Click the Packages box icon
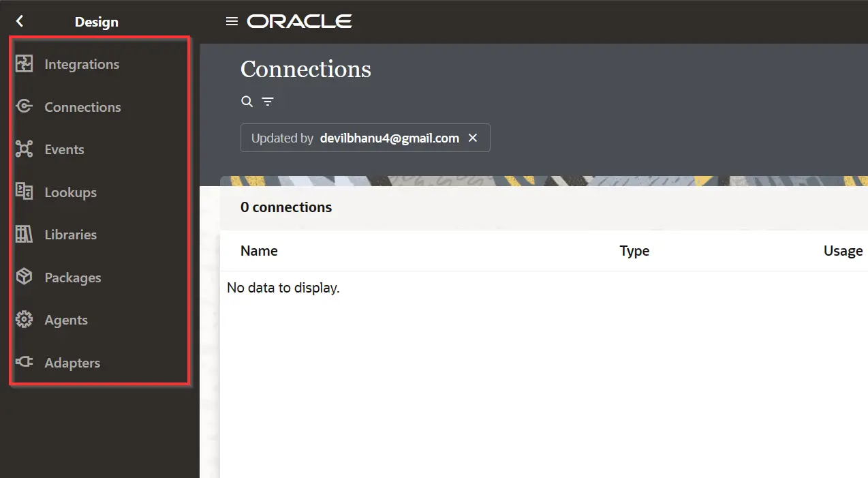 tap(25, 277)
